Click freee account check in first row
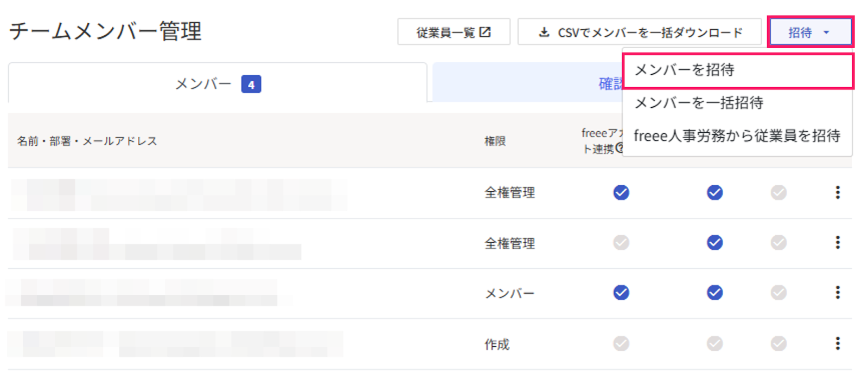This screenshot has width=868, height=382. click(621, 192)
